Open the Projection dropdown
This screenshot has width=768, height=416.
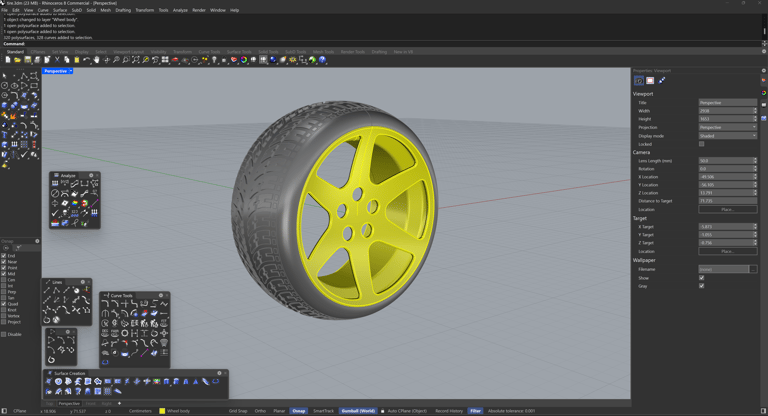tap(727, 127)
